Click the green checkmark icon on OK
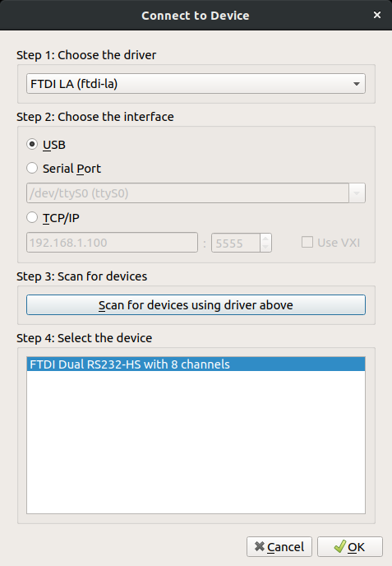Screen dimensions: 392x566 pos(339,546)
